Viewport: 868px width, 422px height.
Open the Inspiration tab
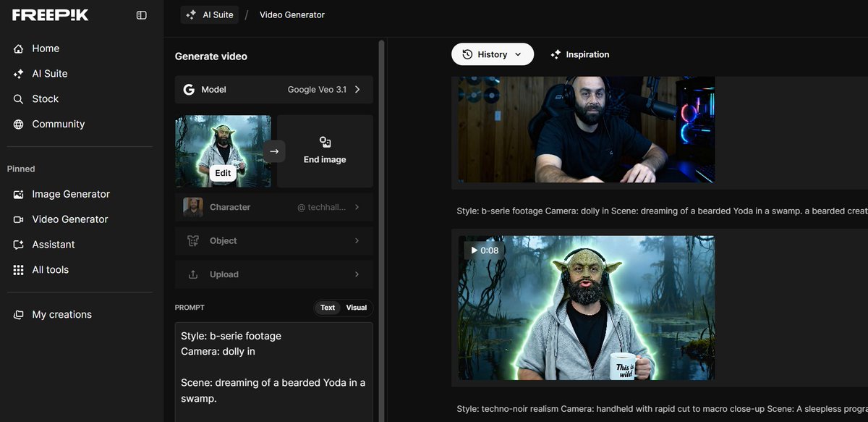580,54
